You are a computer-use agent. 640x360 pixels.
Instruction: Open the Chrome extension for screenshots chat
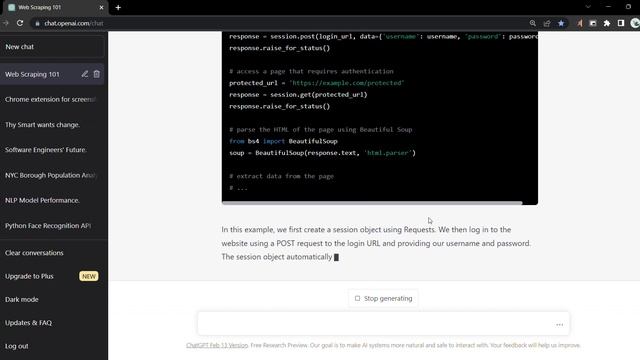coord(52,99)
